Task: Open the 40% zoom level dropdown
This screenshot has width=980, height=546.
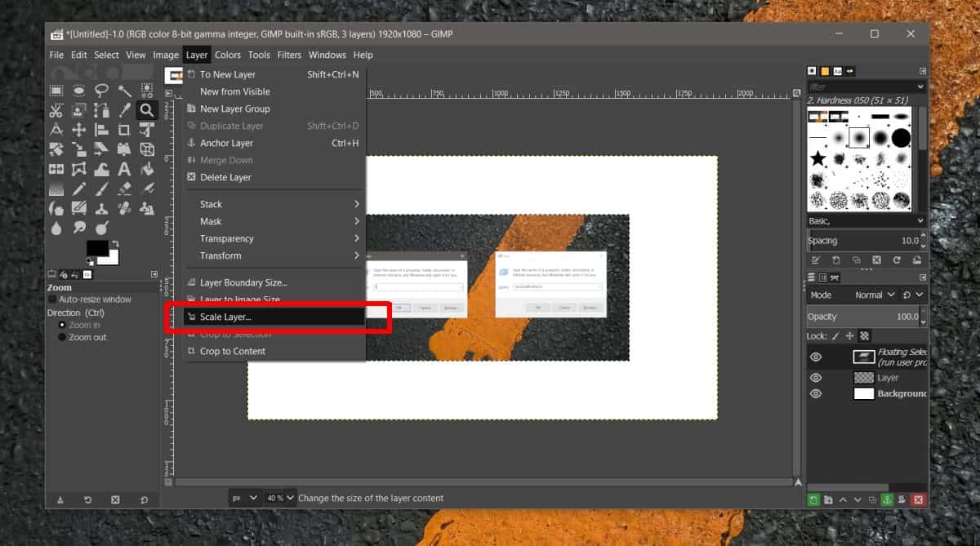Action: click(279, 498)
